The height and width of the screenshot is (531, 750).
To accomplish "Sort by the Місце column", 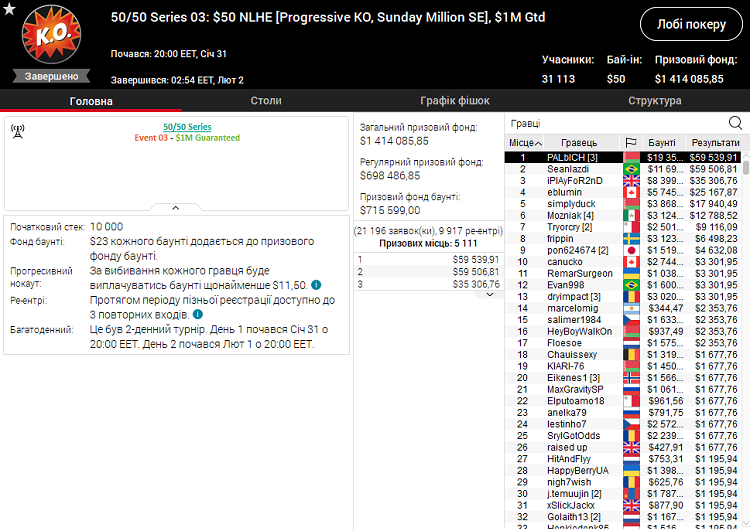I will coord(526,143).
